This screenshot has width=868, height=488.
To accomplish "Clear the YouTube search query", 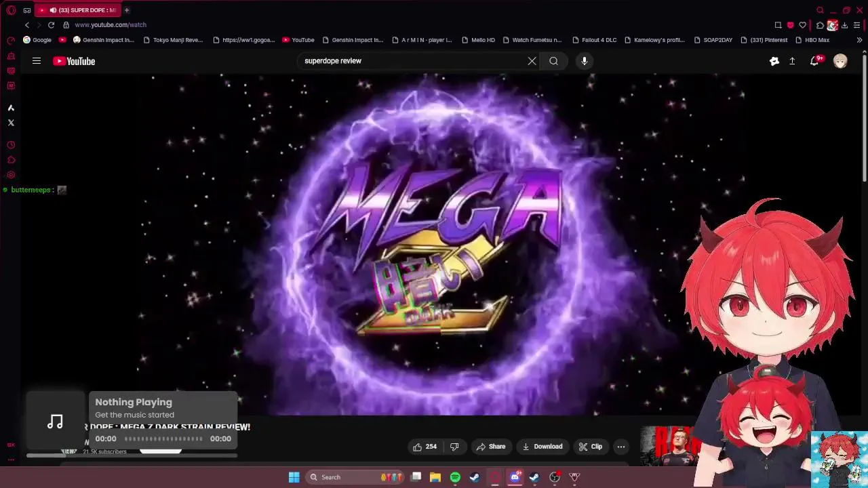I will click(532, 61).
